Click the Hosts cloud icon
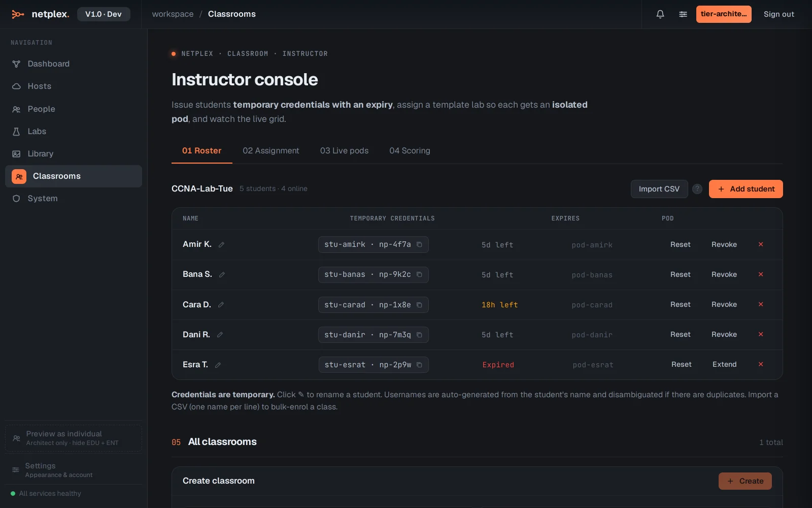 (16, 86)
